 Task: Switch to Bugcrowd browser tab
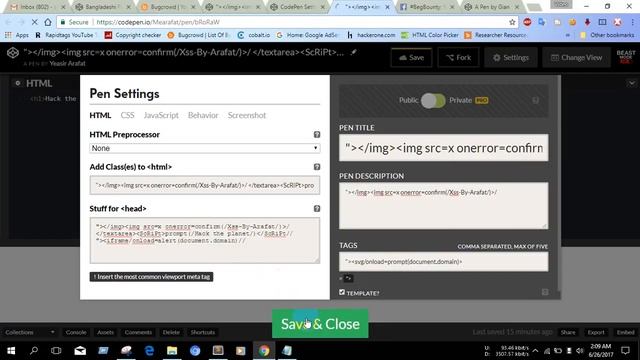(168, 7)
